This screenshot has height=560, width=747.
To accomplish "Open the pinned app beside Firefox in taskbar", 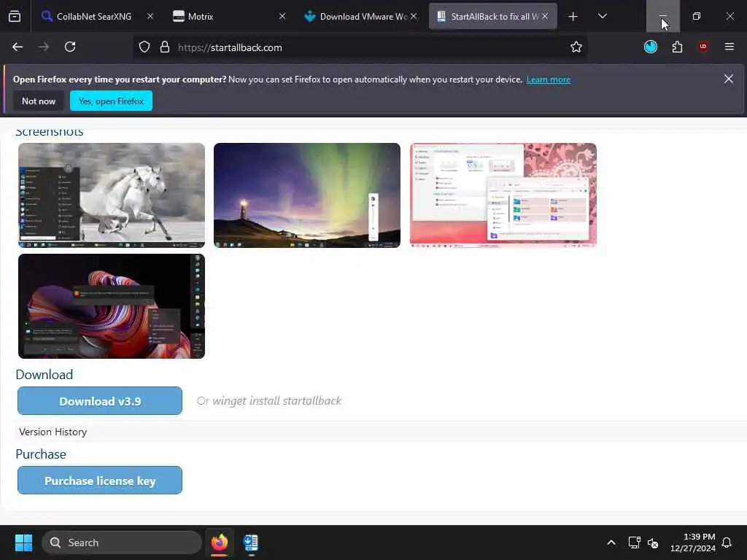I will (x=251, y=542).
